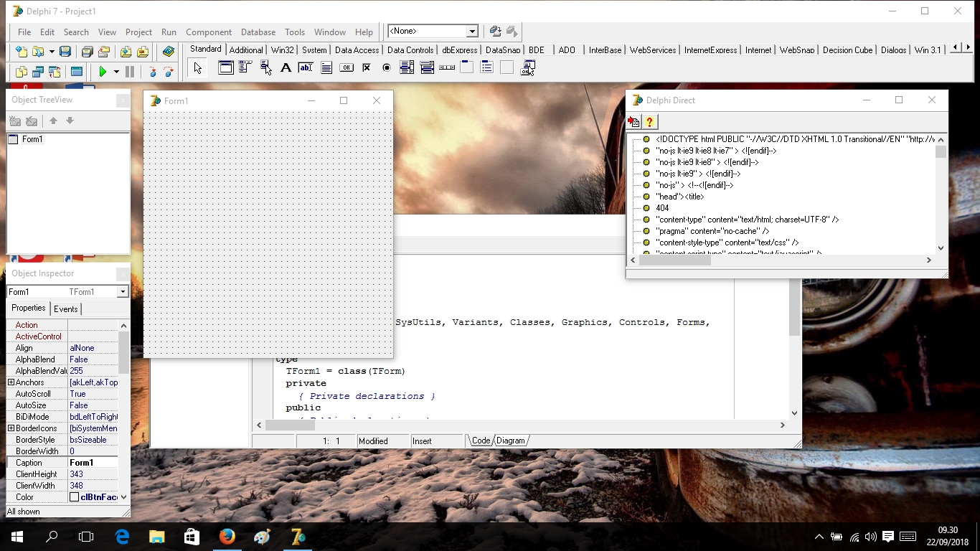Open the Object Inspector Form1 selector dropdown
This screenshot has height=551, width=980.
pos(123,292)
